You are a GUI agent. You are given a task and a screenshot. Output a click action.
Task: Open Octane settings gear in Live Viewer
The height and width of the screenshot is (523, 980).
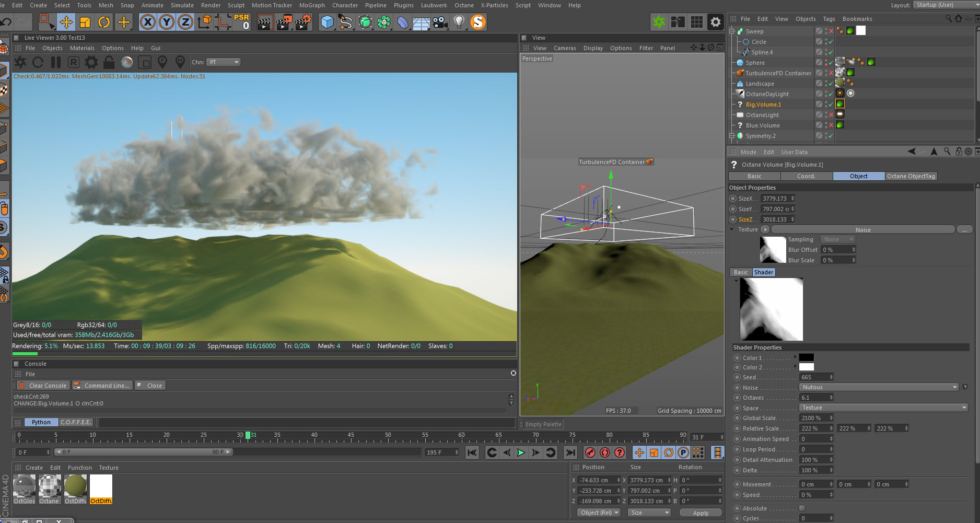[91, 62]
